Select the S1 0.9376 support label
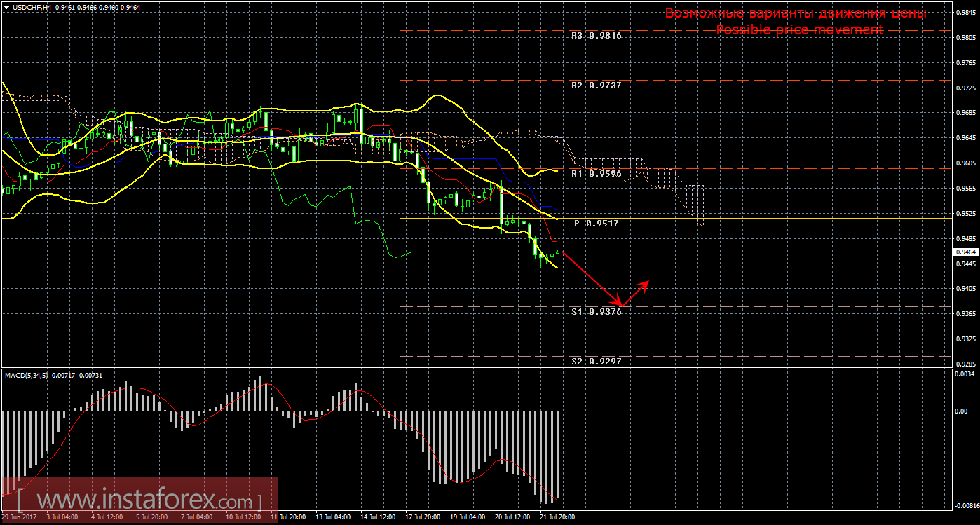 coord(596,311)
